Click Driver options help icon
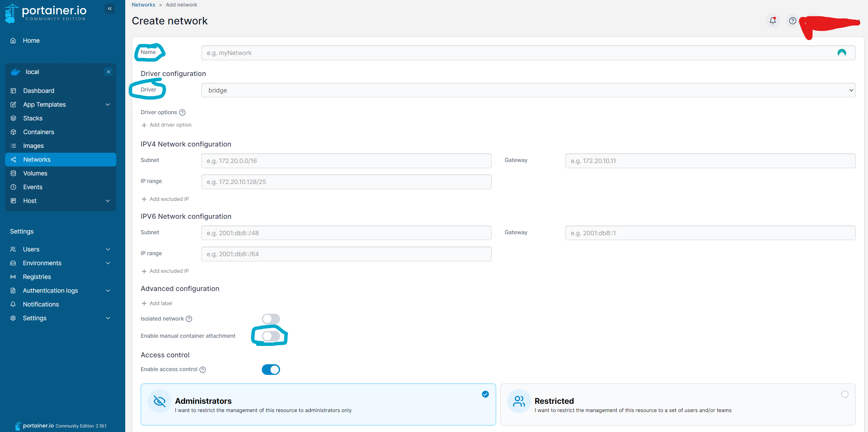The width and height of the screenshot is (868, 432). (182, 112)
